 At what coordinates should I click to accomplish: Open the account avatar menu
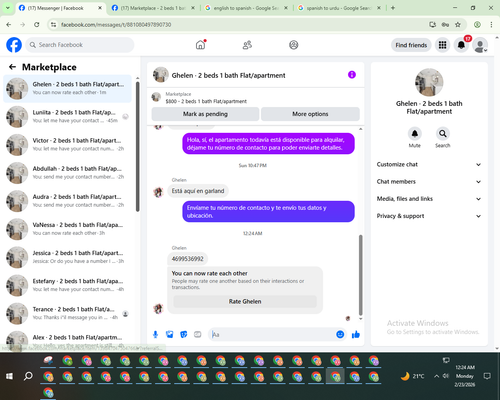point(480,45)
